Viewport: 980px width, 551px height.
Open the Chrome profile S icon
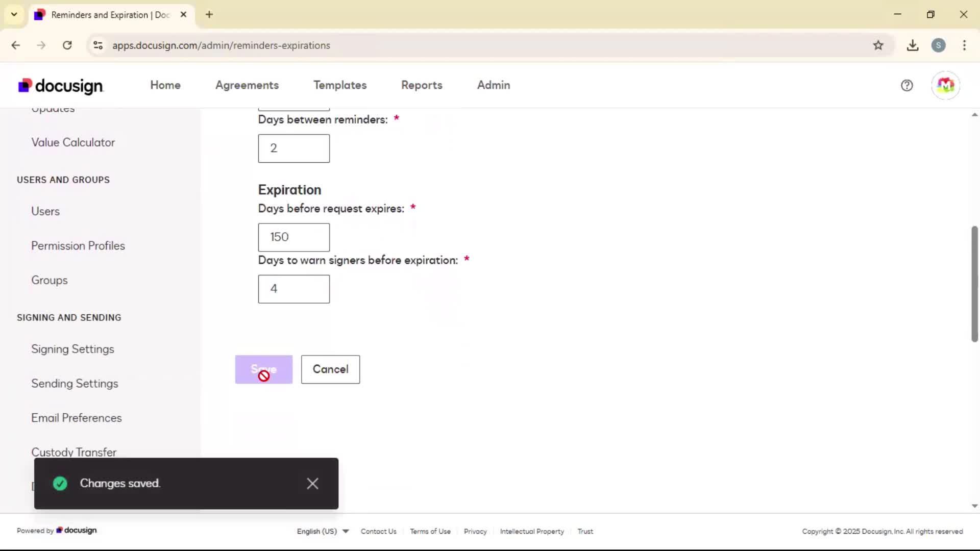[x=938, y=45]
